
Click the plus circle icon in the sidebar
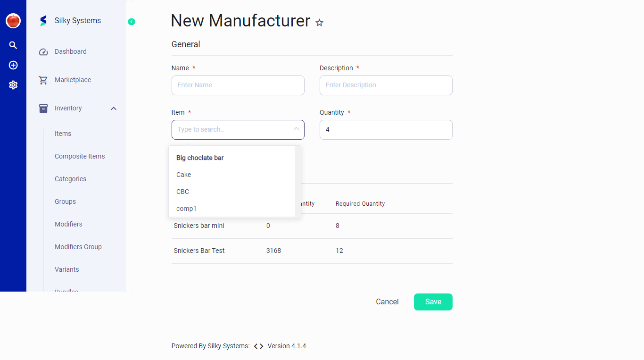point(13,65)
